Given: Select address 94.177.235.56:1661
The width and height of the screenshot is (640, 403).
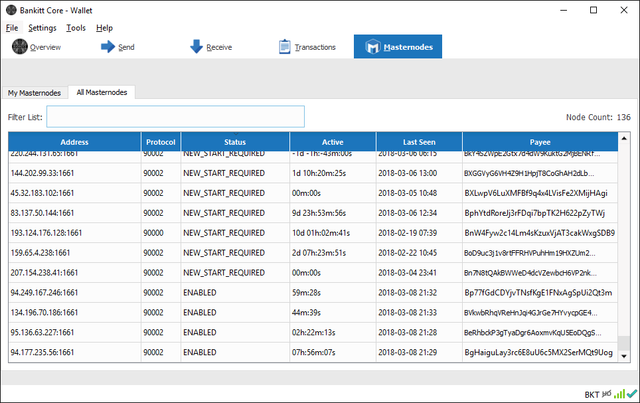Looking at the screenshot, I should point(42,352).
